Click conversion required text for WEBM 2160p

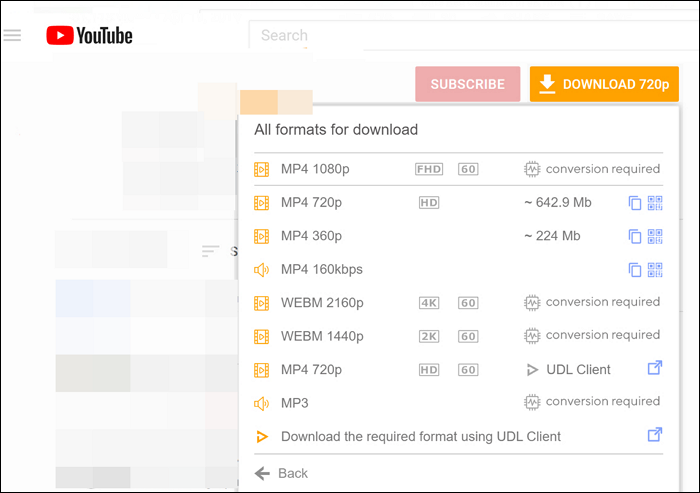point(603,302)
